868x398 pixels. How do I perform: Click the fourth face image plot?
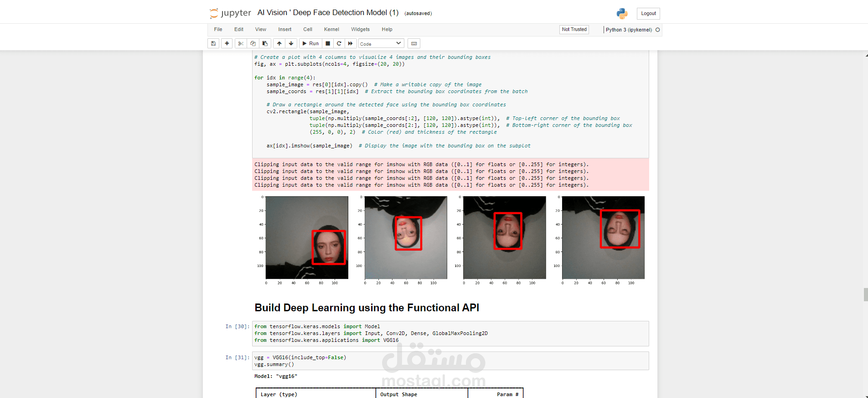point(604,237)
